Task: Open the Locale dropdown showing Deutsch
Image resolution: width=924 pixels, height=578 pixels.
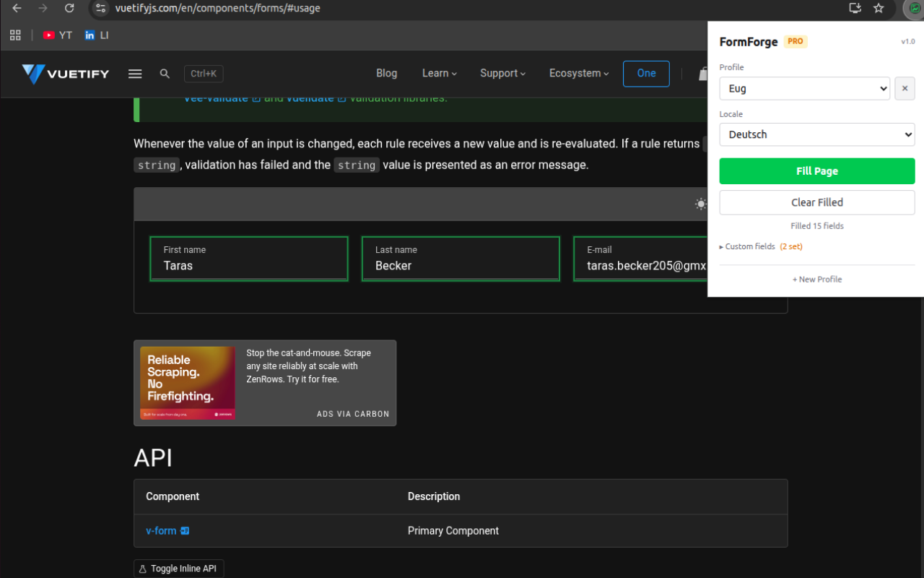Action: pos(816,134)
